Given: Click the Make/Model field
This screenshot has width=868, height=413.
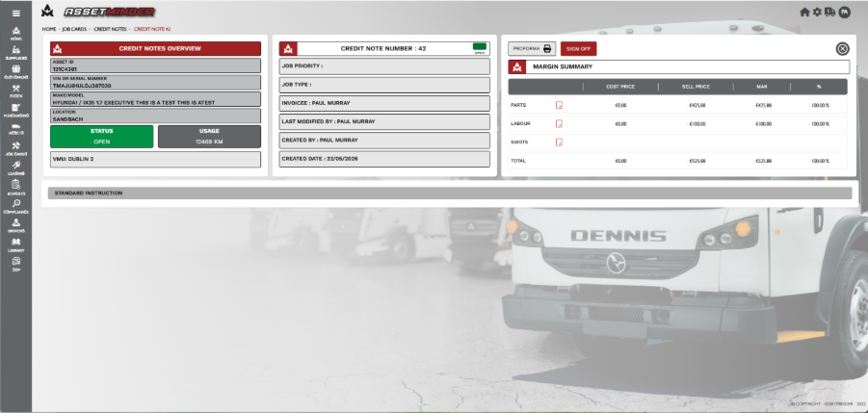Looking at the screenshot, I should (x=155, y=99).
